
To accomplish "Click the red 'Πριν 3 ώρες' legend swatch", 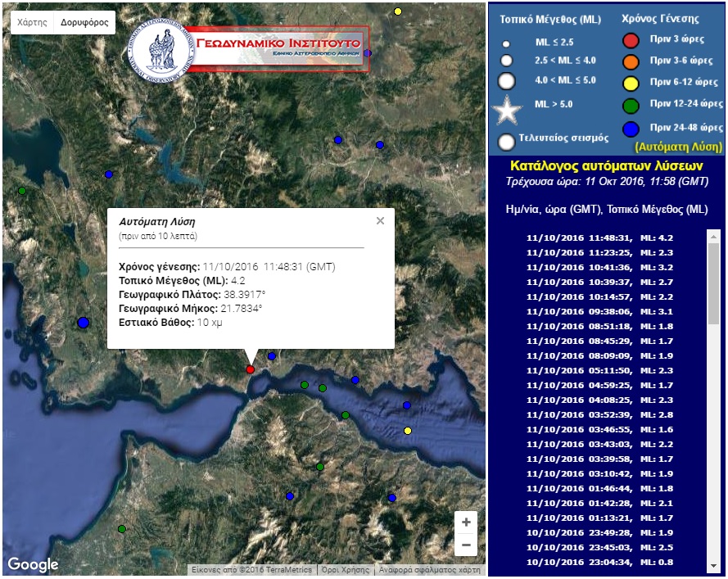I will click(631, 41).
